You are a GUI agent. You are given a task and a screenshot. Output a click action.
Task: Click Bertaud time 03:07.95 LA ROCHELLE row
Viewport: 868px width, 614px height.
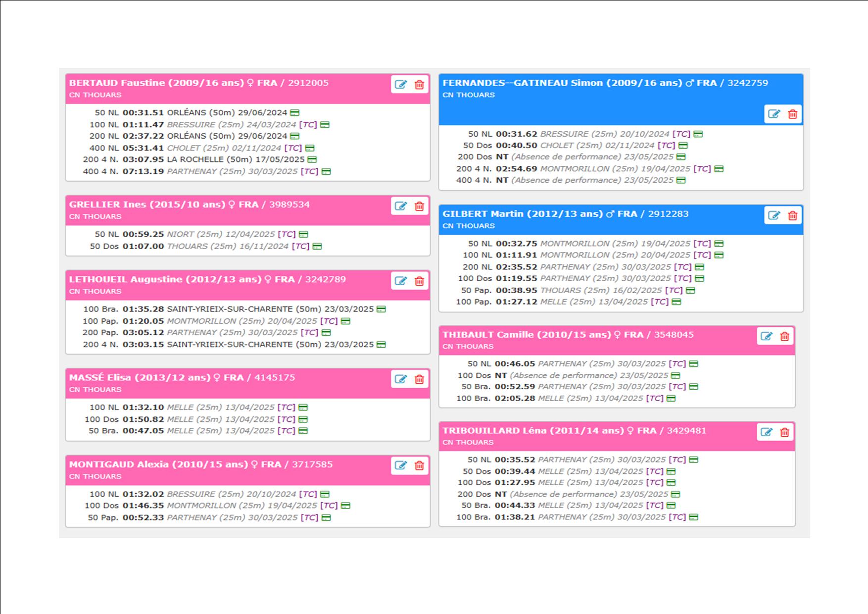pos(143,159)
